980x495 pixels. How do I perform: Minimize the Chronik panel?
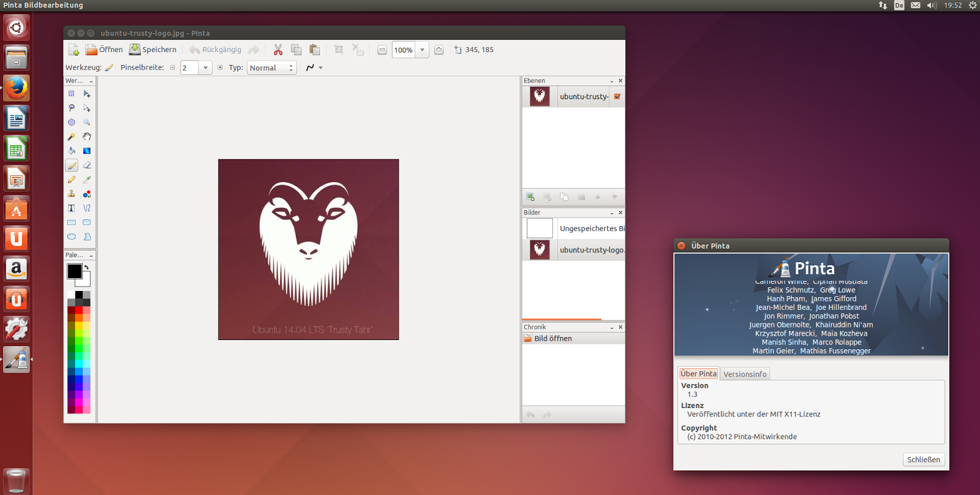click(x=612, y=327)
